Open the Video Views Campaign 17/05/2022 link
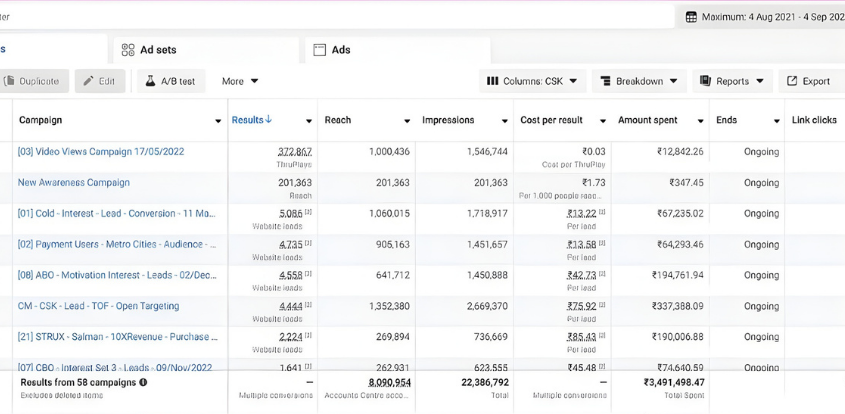845x414 pixels. pyautogui.click(x=101, y=152)
